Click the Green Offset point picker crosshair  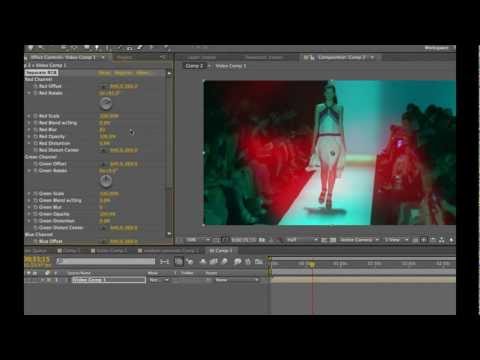[x=104, y=164]
